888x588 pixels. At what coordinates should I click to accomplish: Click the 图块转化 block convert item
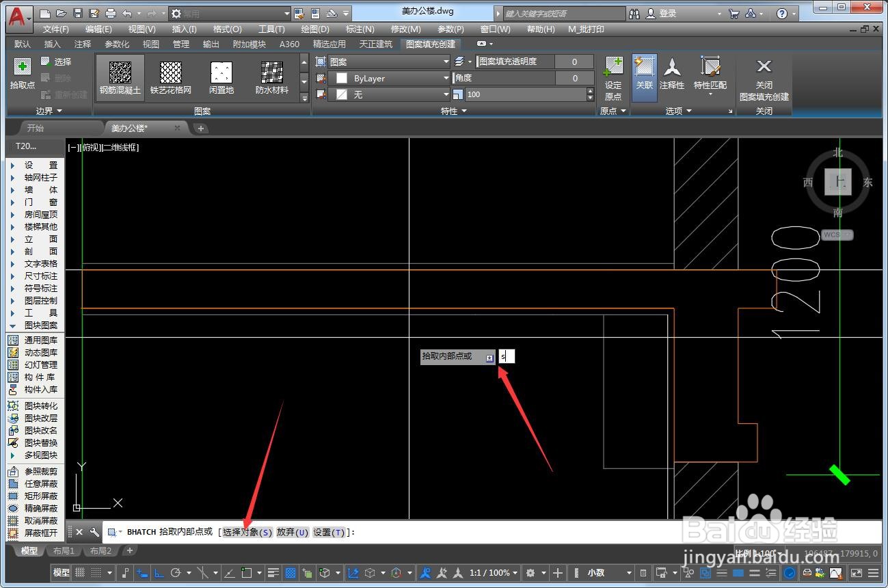point(34,405)
